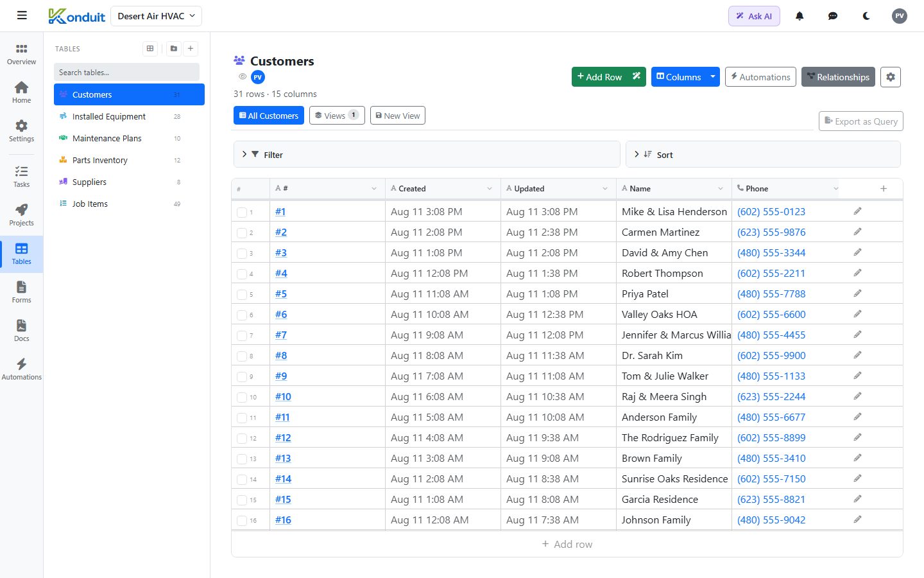Check the row 3 checkbox
This screenshot has height=578, width=924.
(x=242, y=254)
